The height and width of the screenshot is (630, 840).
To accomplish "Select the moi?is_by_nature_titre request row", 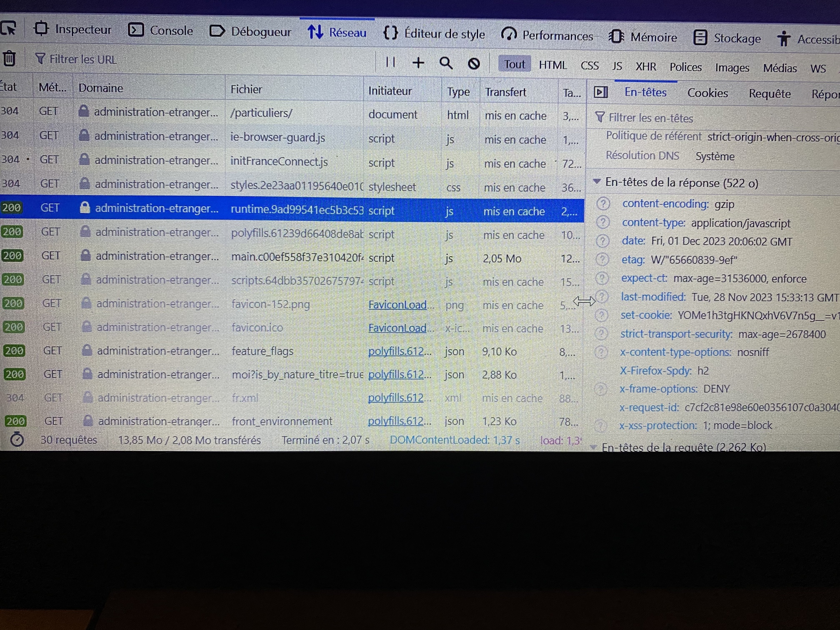I will (292, 374).
